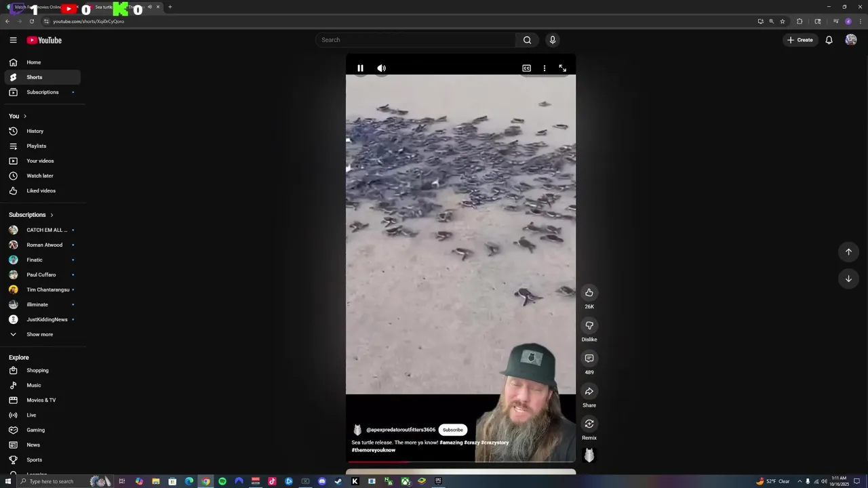
Task: Open News in Explore
Action: click(x=43, y=445)
